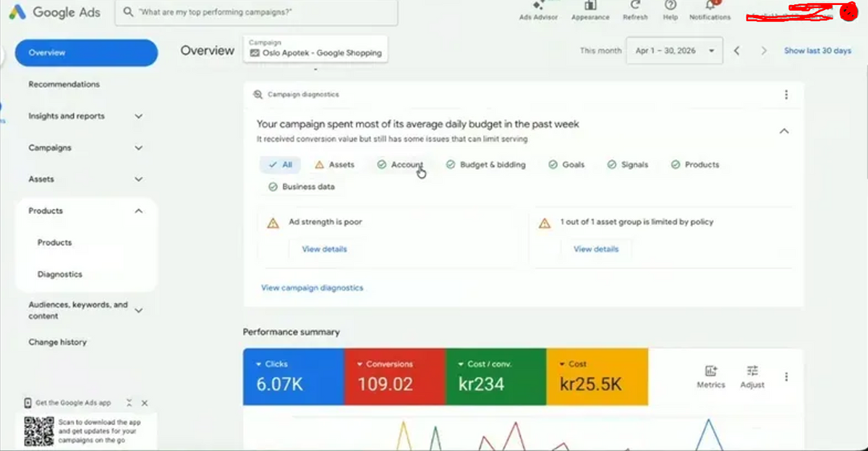Viewport: 868px width, 451px height.
Task: Collapse the Google Ads app promo
Action: (x=129, y=403)
